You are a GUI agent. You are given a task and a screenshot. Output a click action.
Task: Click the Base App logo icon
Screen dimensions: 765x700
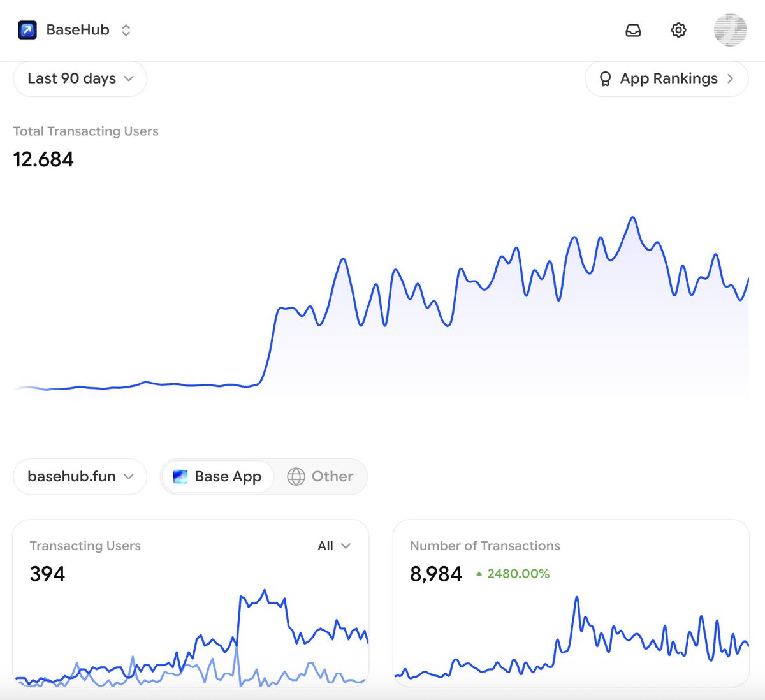[180, 476]
